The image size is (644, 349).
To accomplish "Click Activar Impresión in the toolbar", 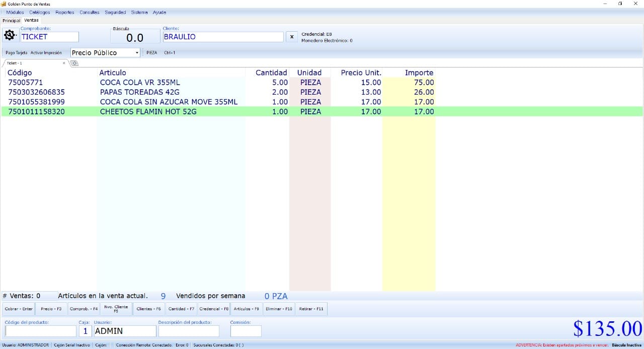I will click(x=46, y=52).
